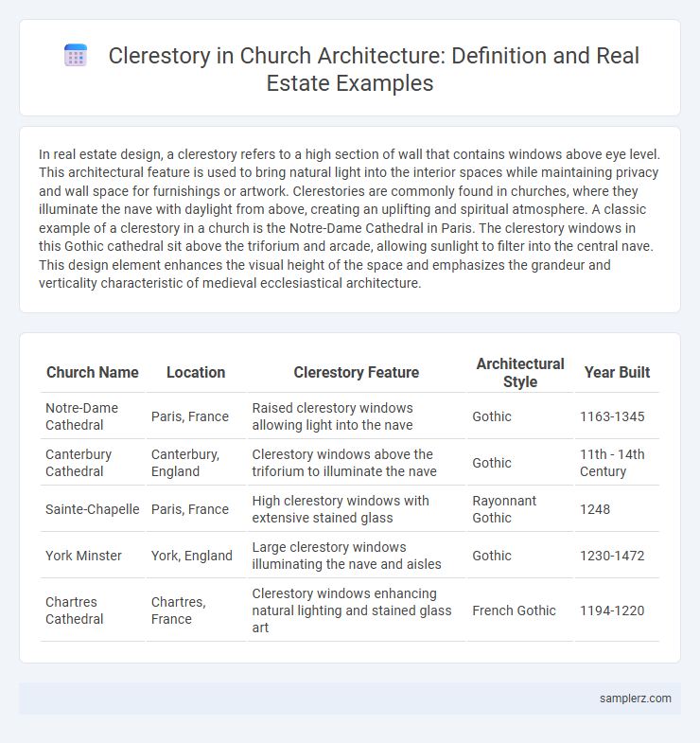Click the intro paragraph about clerestory design
Screen dimensions: 700x743
click(x=349, y=219)
